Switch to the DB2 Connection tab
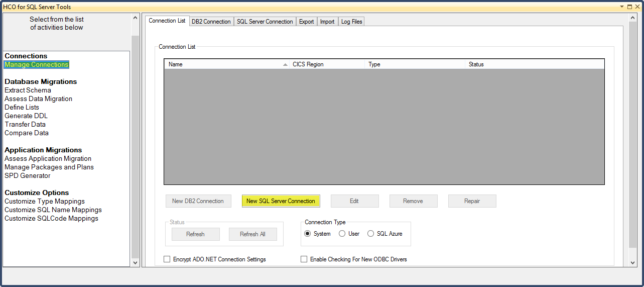This screenshot has height=287, width=644. point(211,22)
